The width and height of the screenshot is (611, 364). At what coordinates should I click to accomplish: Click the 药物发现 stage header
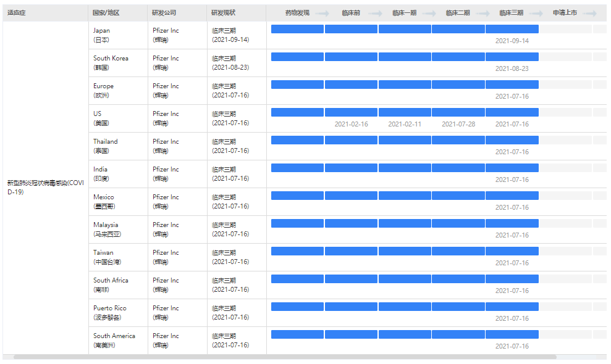click(297, 13)
